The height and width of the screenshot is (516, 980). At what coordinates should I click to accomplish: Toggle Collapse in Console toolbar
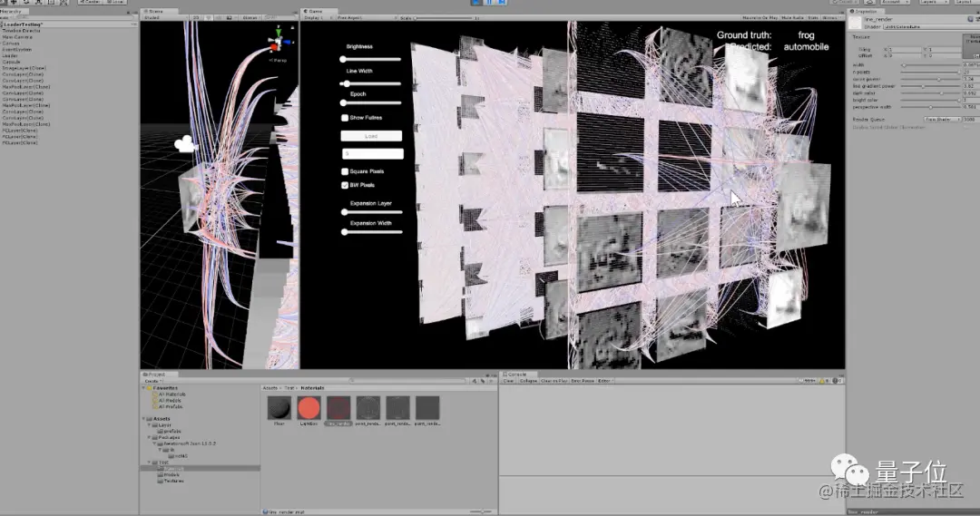[528, 381]
